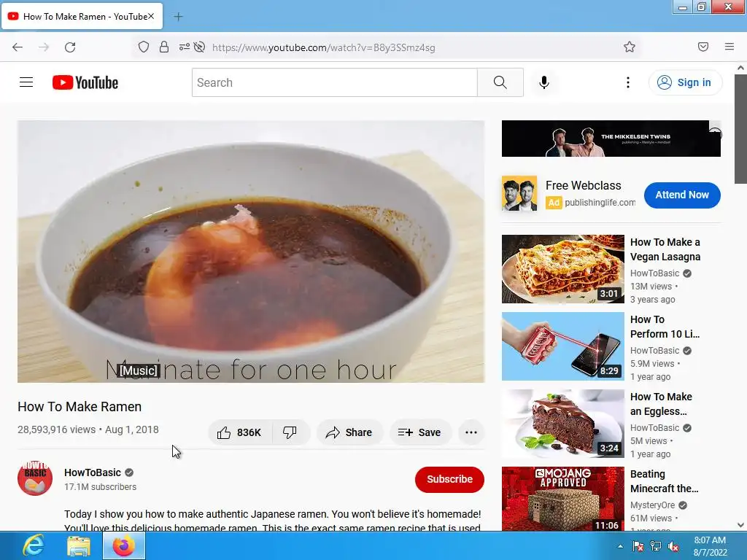Play the Mojang Approved Minecraft thumbnail

point(562,499)
